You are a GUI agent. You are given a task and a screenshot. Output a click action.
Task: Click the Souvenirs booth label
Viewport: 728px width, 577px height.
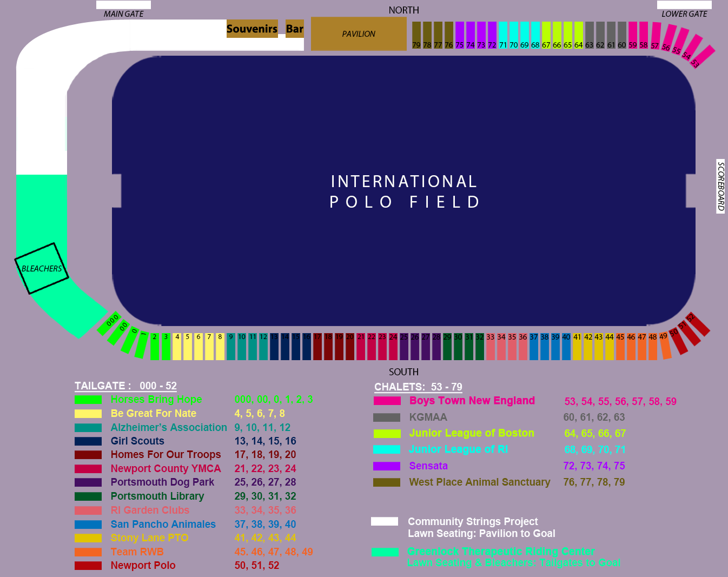252,29
